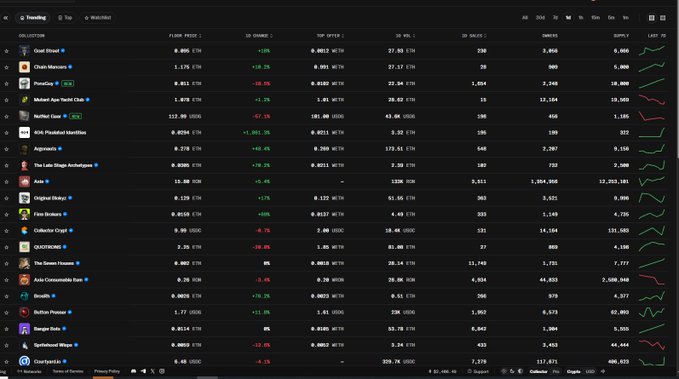Viewport: 679px width, 379px height.
Task: Select the 1h time range
Action: [581, 18]
